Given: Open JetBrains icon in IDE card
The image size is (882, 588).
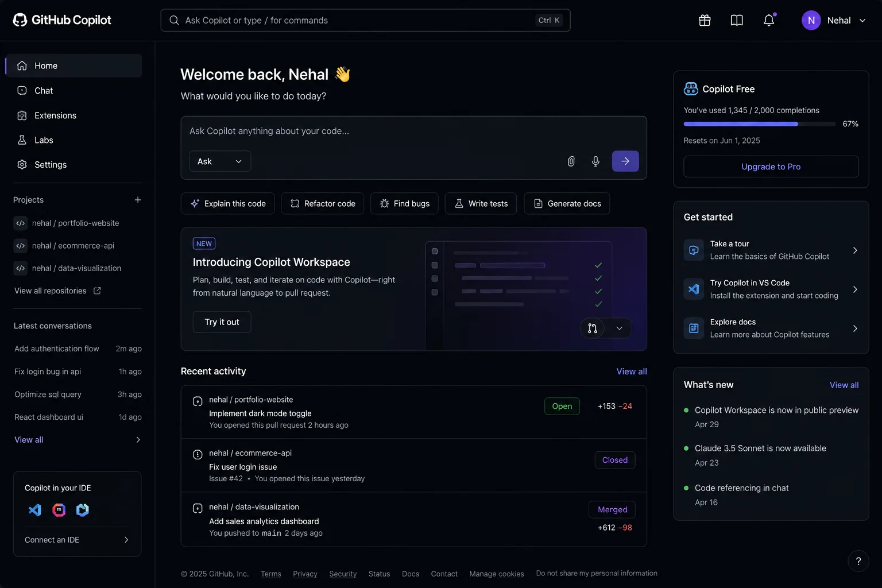Looking at the screenshot, I should (59, 510).
